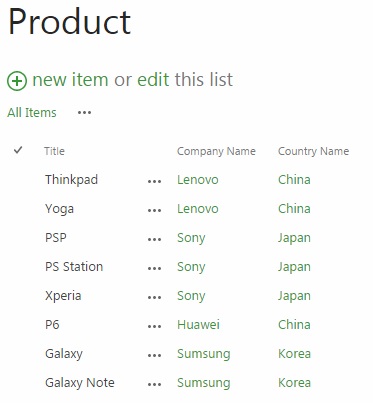Image resolution: width=373 pixels, height=403 pixels.
Task: Open the ellipsis menu for Galaxy Note
Action: click(154, 384)
